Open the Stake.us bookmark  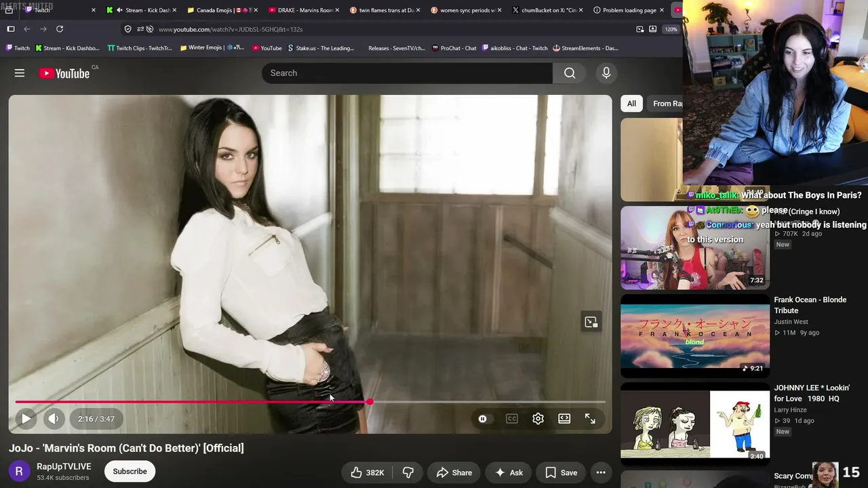tap(321, 48)
